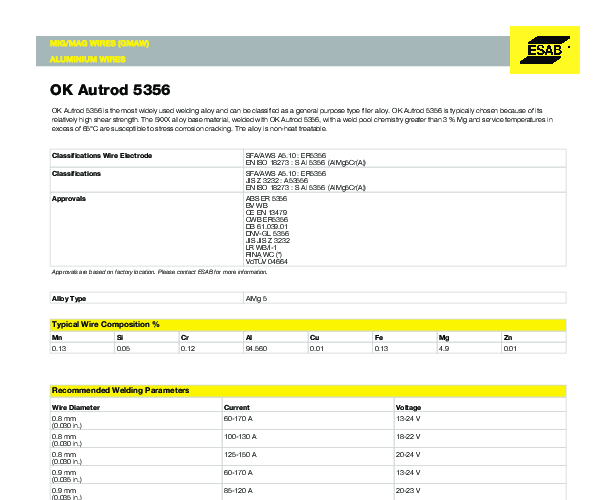615x500 pixels.
Task: Select the 'ALUMINIUM WIRES' header text
Action: [87, 59]
